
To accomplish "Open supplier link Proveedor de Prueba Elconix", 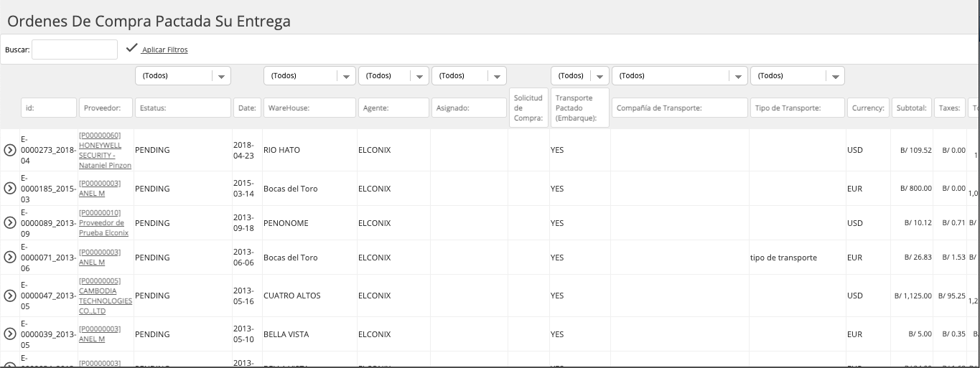I will click(103, 222).
